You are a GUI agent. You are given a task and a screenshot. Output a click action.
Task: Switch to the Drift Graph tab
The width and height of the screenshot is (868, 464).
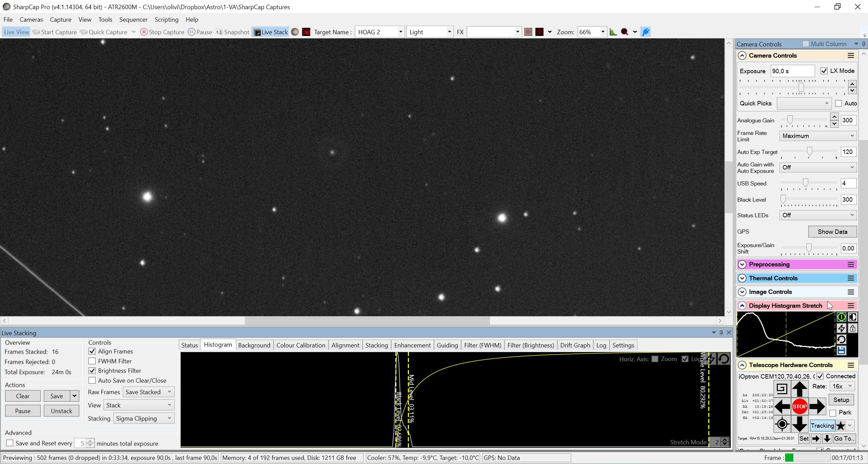click(x=575, y=345)
